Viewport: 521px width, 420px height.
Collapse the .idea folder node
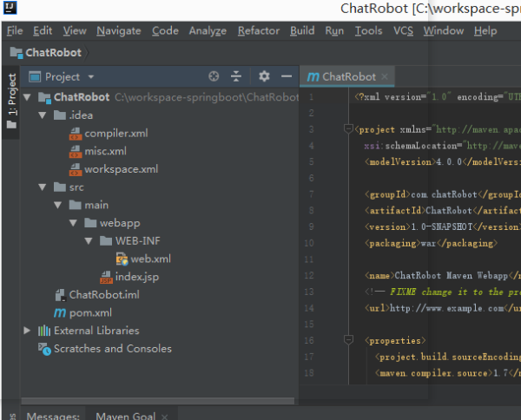[x=43, y=115]
